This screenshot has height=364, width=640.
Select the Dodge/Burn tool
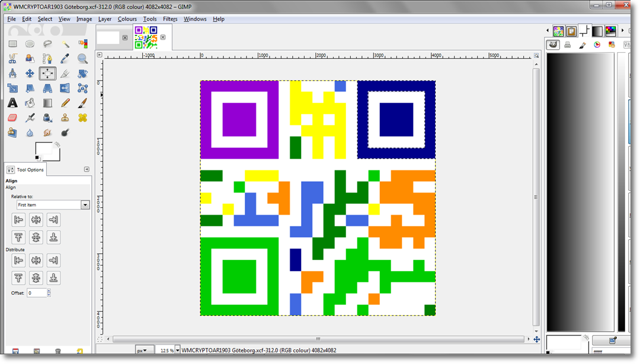tap(65, 133)
